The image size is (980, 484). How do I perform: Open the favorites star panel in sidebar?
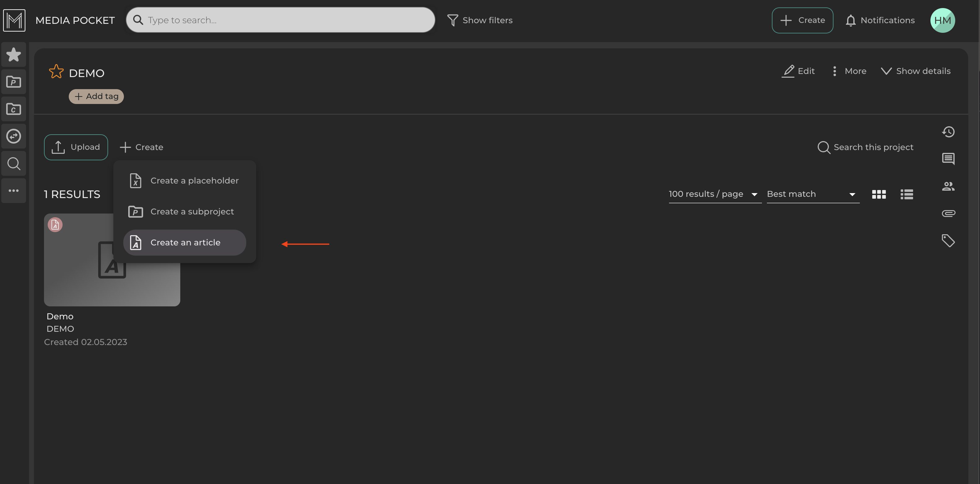coord(13,54)
